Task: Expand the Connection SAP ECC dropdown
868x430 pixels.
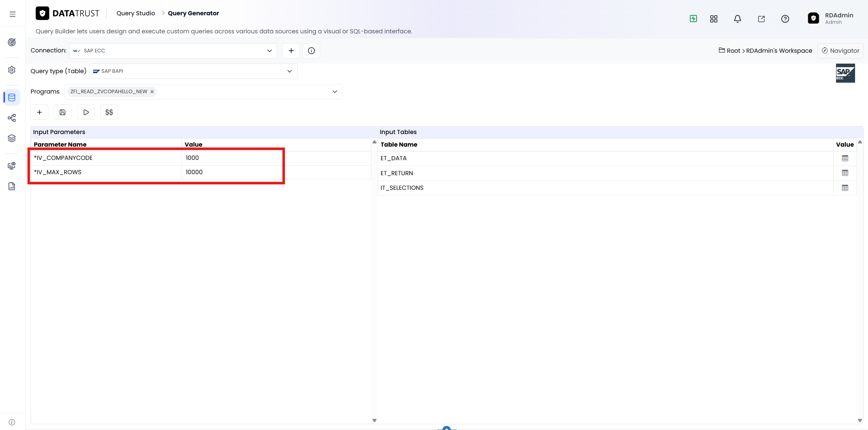Action: (173, 51)
